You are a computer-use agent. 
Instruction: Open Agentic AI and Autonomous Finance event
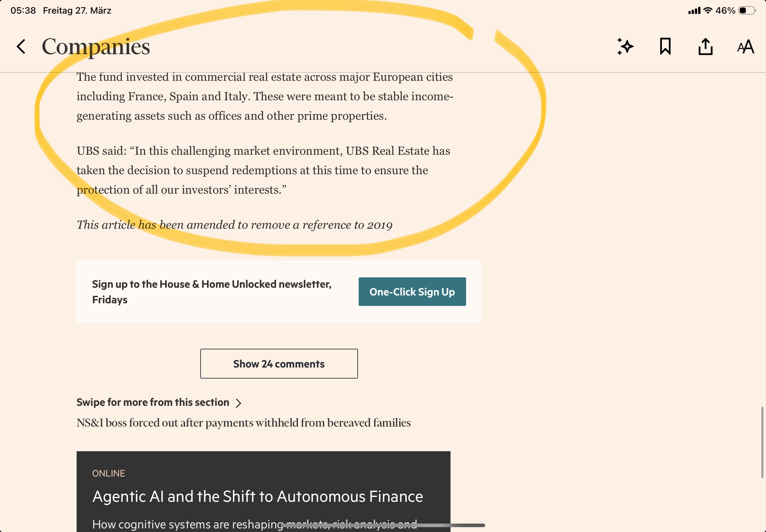(x=257, y=497)
